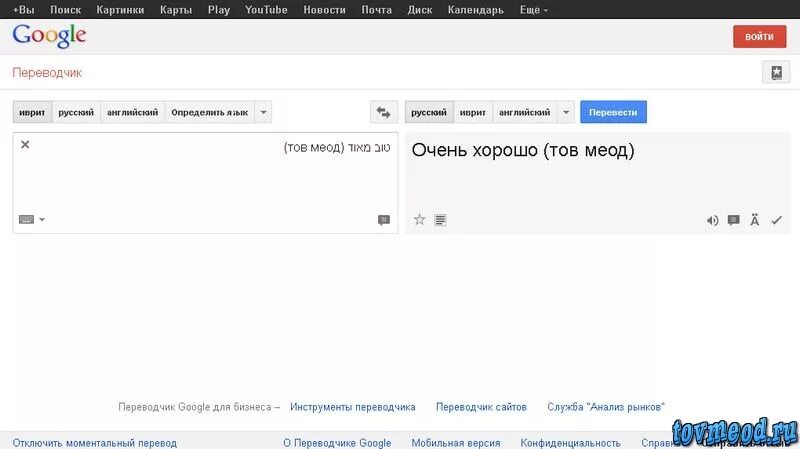Click the speech bubble icon under the translation
The image size is (800, 449).
tap(734, 220)
